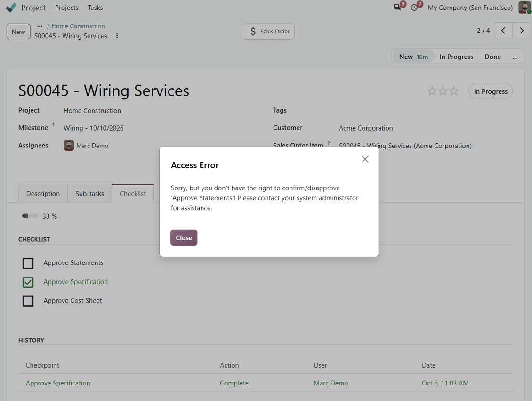Move task to Done stage
532x401 pixels.
point(492,57)
